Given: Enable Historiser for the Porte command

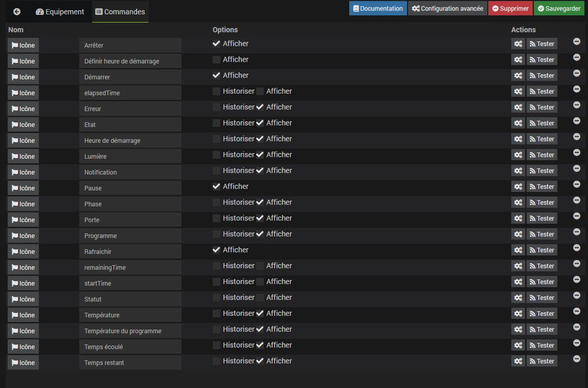Looking at the screenshot, I should tap(216, 218).
